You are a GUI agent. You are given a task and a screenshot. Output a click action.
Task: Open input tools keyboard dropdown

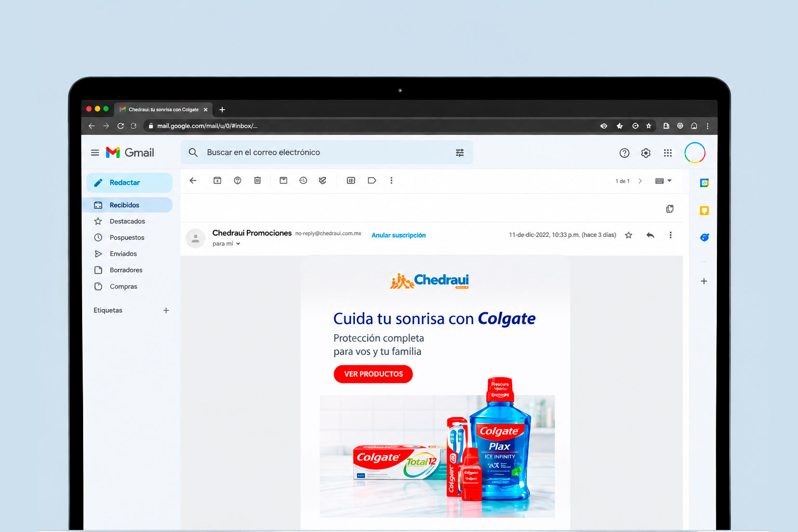[x=663, y=181]
